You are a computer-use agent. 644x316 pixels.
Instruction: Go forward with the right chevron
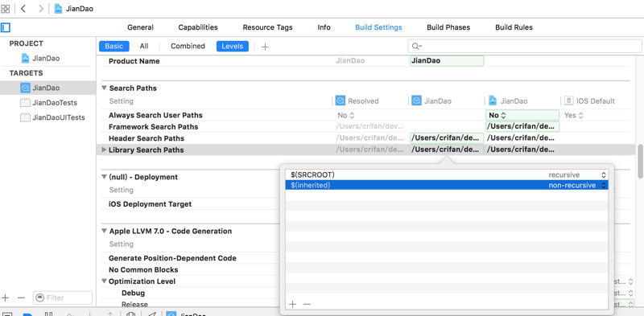coord(41,9)
